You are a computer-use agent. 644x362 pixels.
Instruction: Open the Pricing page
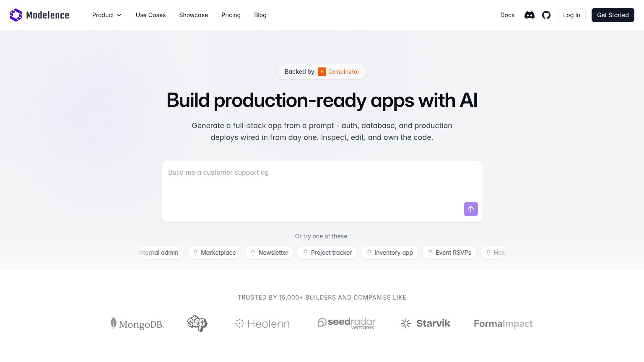point(231,15)
